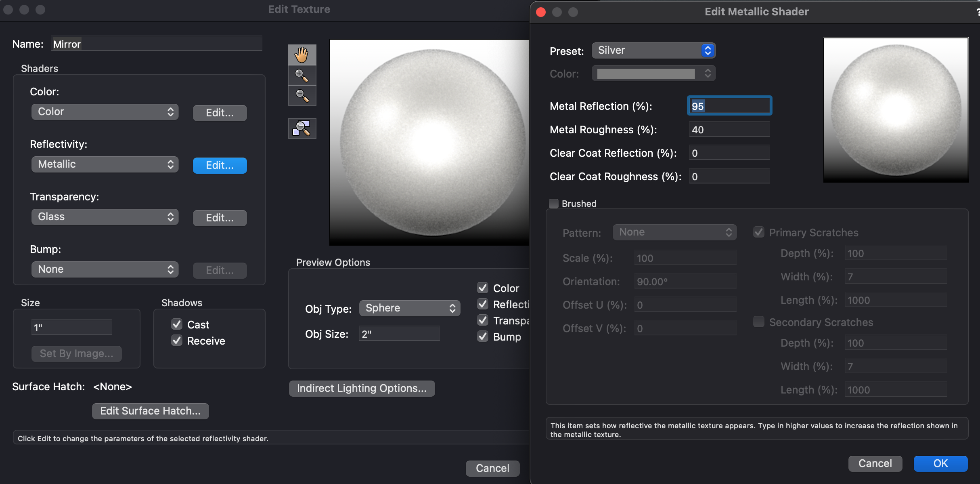Screen dimensions: 980x484
Task: Uncheck Bump in Preview Options
Action: [x=482, y=337]
